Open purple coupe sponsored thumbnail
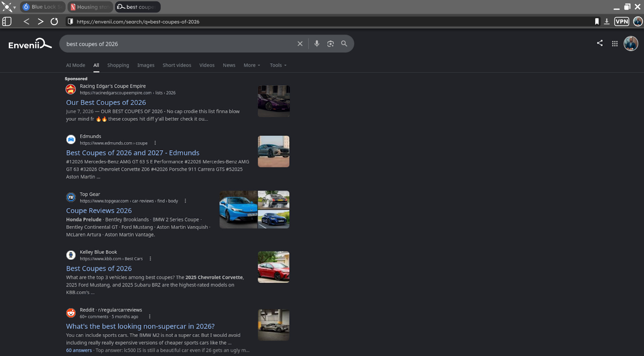The height and width of the screenshot is (356, 644). click(274, 101)
